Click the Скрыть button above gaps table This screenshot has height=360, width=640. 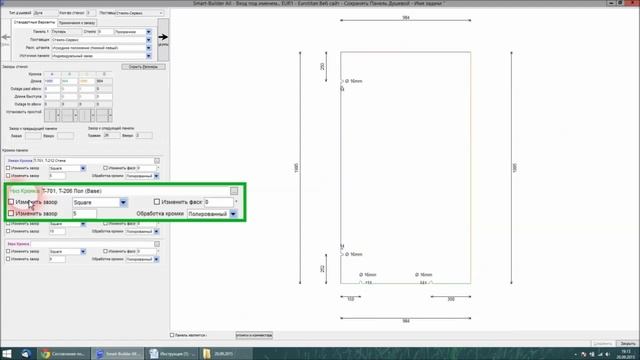tap(143, 67)
